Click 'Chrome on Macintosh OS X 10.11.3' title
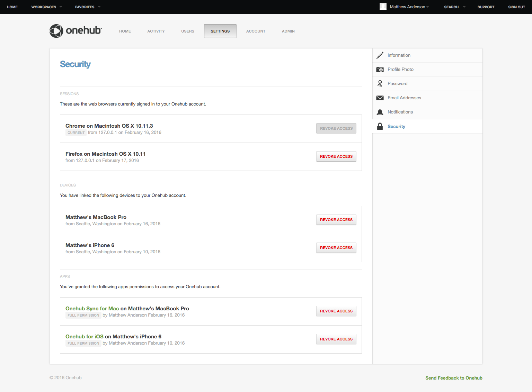This screenshot has height=392, width=532. pos(109,126)
